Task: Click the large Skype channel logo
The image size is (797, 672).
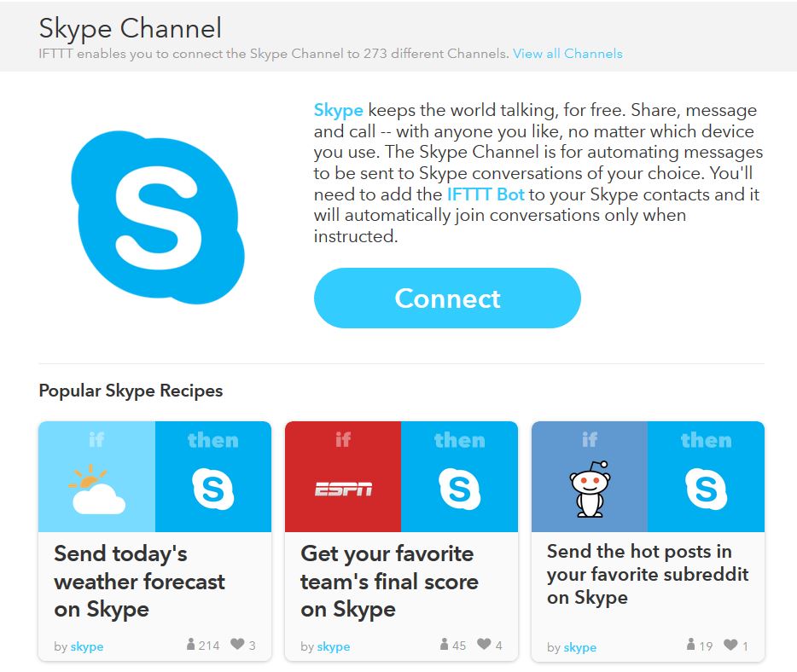Action: click(158, 217)
